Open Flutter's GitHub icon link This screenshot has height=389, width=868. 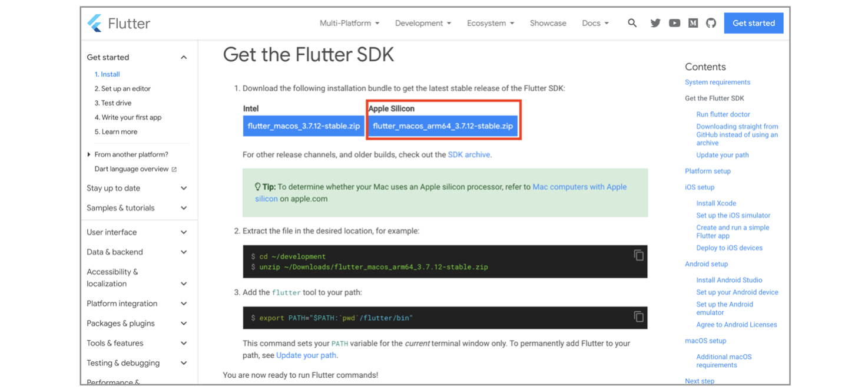click(711, 23)
